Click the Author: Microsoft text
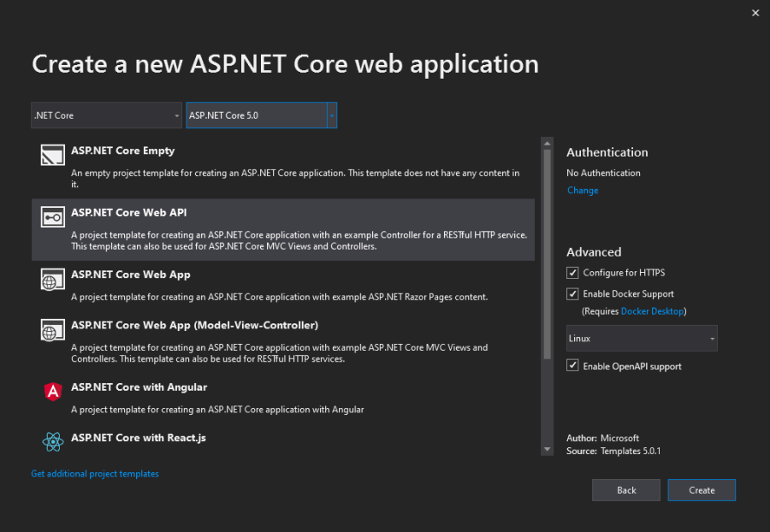This screenshot has width=770, height=532. (602, 438)
